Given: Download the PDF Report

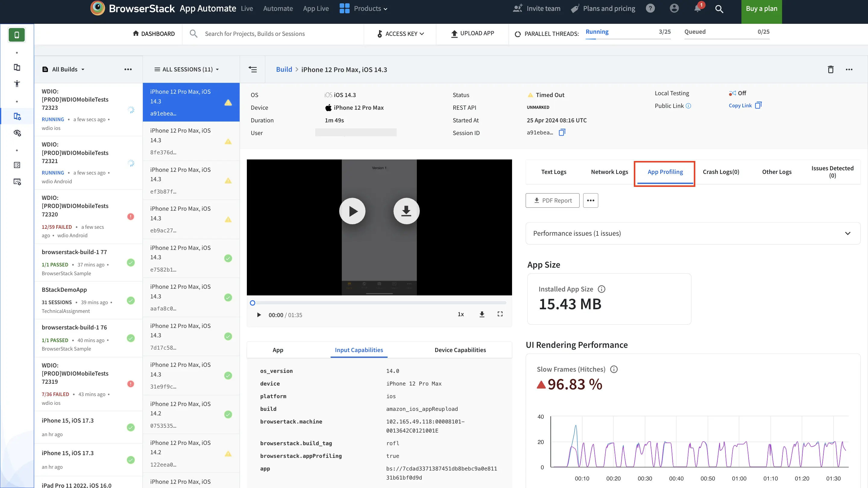Looking at the screenshot, I should coord(553,200).
